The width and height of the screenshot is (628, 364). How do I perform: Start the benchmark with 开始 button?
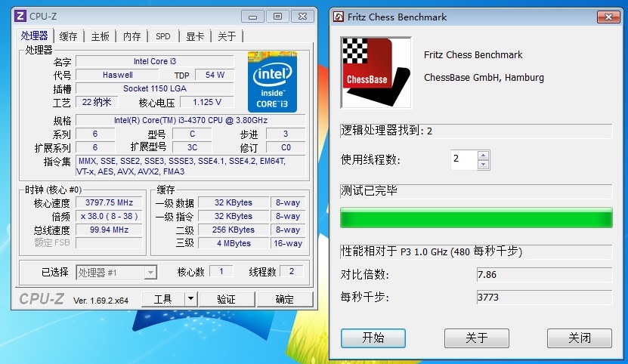pyautogui.click(x=373, y=338)
